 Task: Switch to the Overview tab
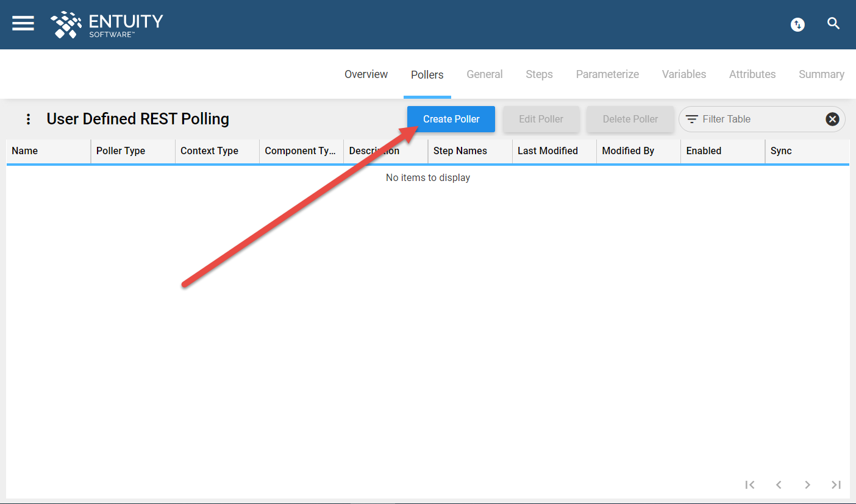366,74
